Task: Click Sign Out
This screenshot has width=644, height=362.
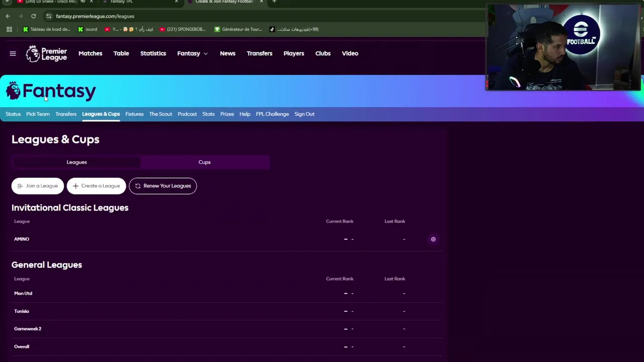Action: (304, 114)
